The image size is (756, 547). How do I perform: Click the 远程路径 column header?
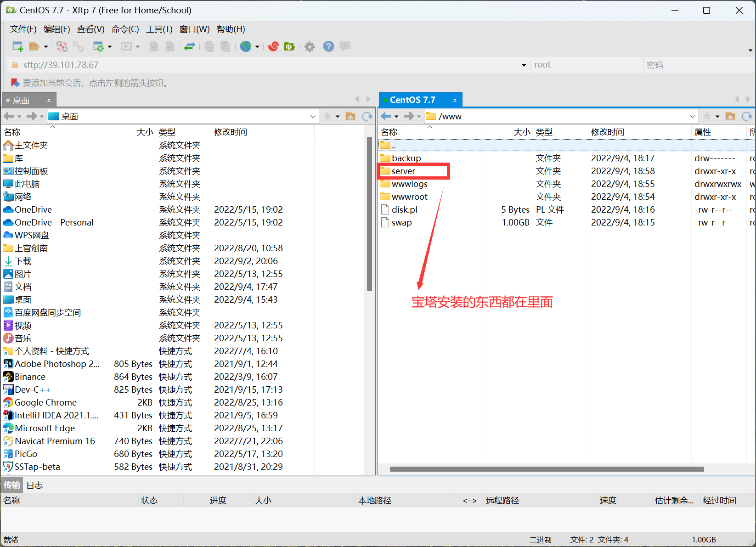pyautogui.click(x=540, y=501)
